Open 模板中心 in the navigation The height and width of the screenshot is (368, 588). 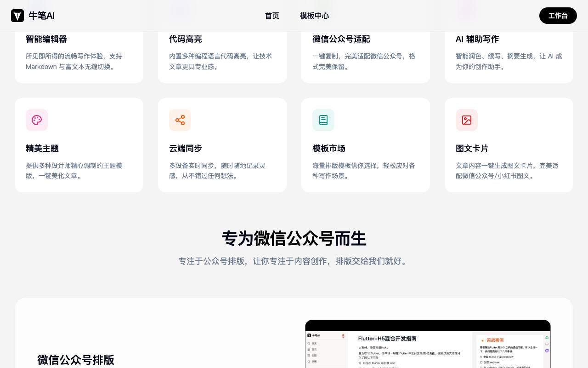point(314,16)
